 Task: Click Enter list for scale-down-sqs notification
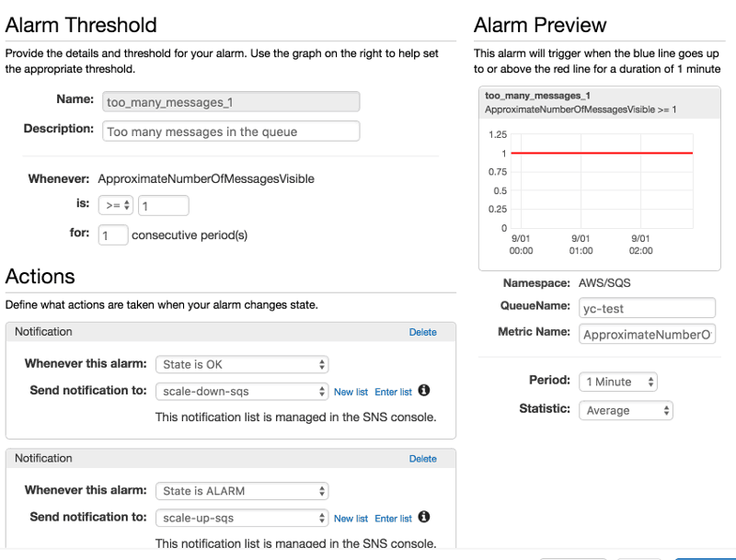click(393, 392)
